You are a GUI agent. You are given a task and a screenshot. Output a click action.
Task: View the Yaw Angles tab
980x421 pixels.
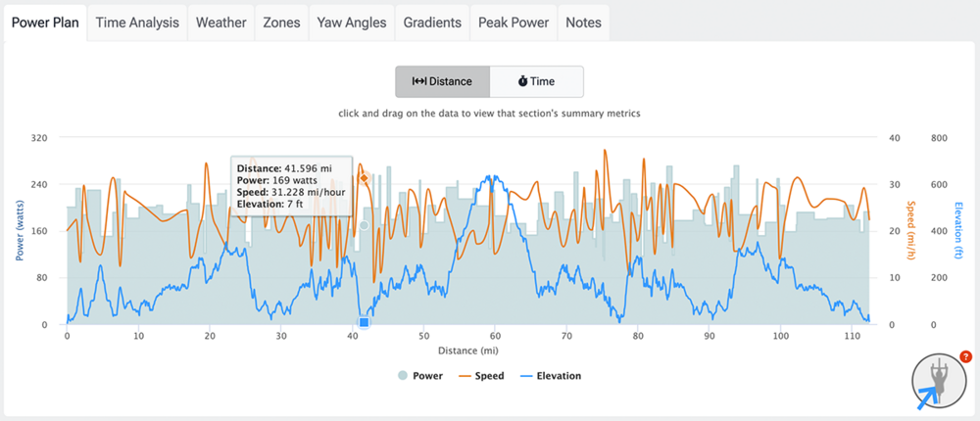[x=352, y=23]
